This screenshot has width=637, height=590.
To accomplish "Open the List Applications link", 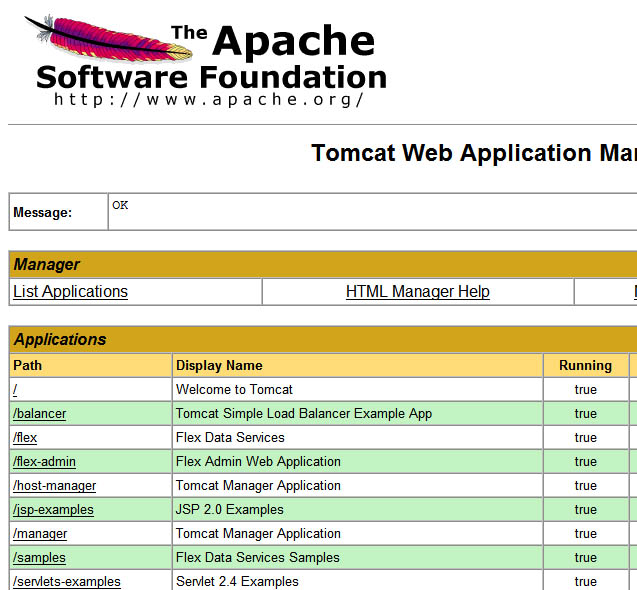I will (x=70, y=292).
